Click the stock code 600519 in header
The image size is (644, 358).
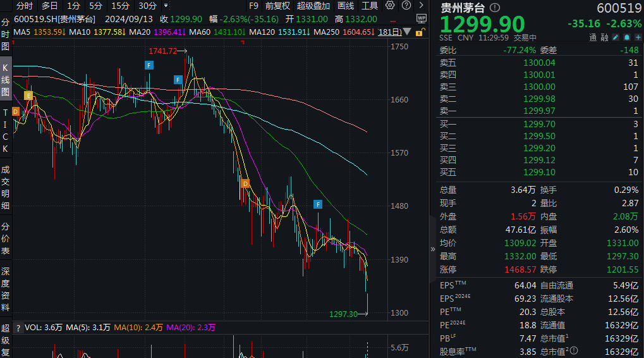619,8
